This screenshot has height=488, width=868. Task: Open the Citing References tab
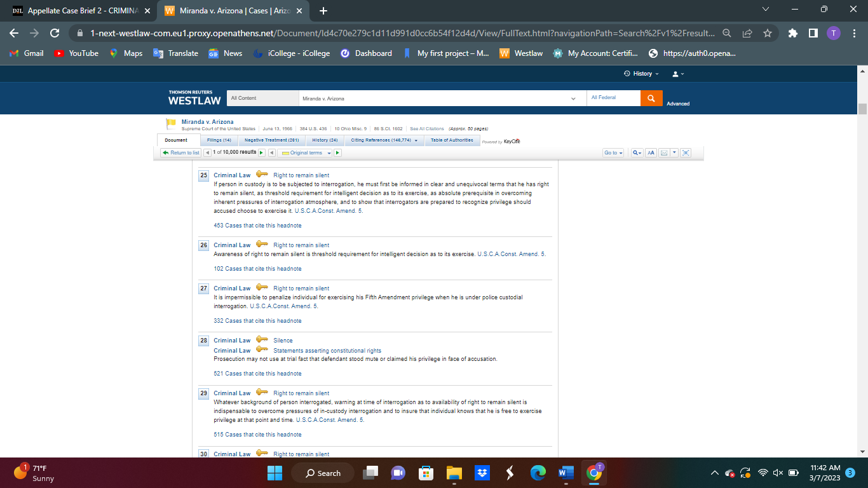[381, 140]
